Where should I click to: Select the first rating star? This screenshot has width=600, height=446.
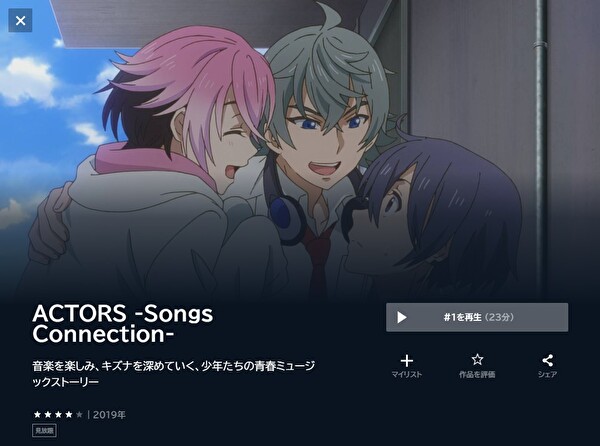click(x=38, y=414)
